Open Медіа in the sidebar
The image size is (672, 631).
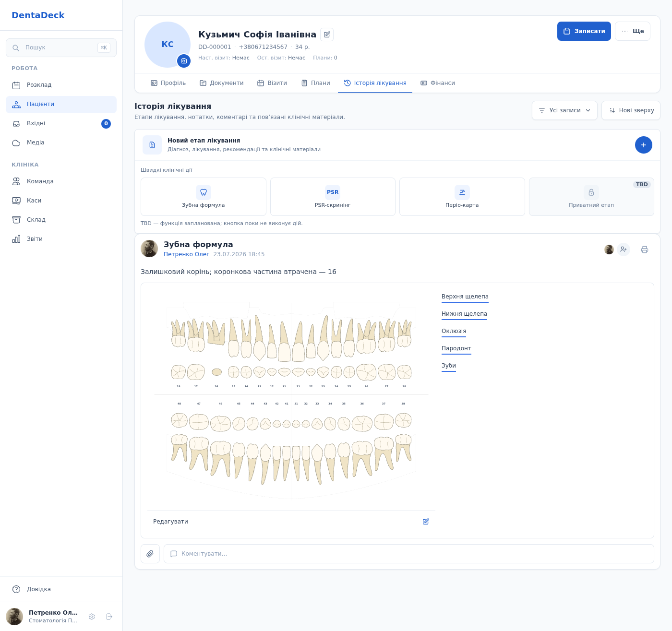pyautogui.click(x=61, y=143)
